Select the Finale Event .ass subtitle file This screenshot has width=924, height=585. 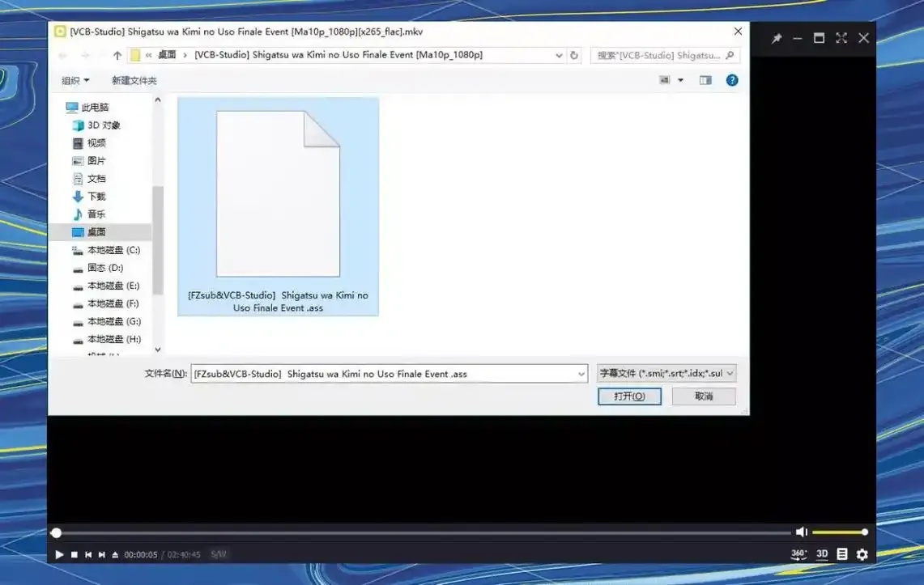(x=278, y=206)
